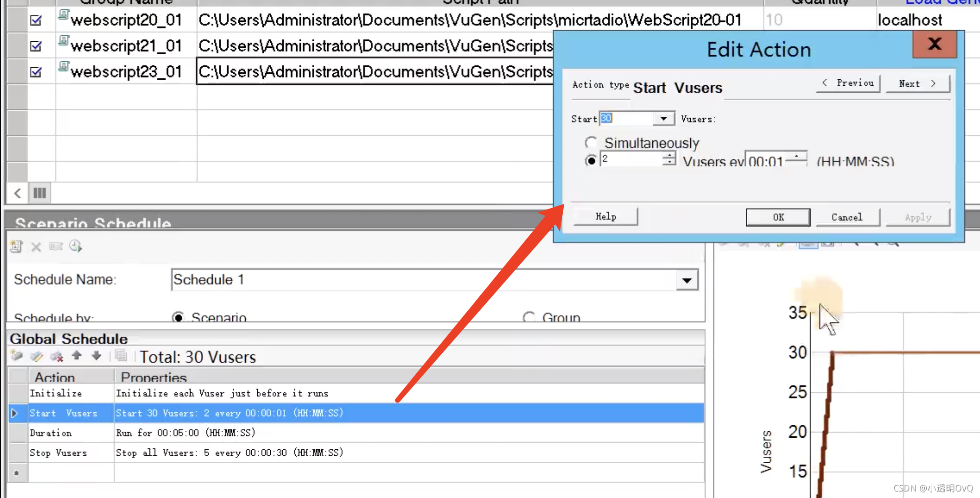Click the grid icon beside Total Vusers

[121, 356]
